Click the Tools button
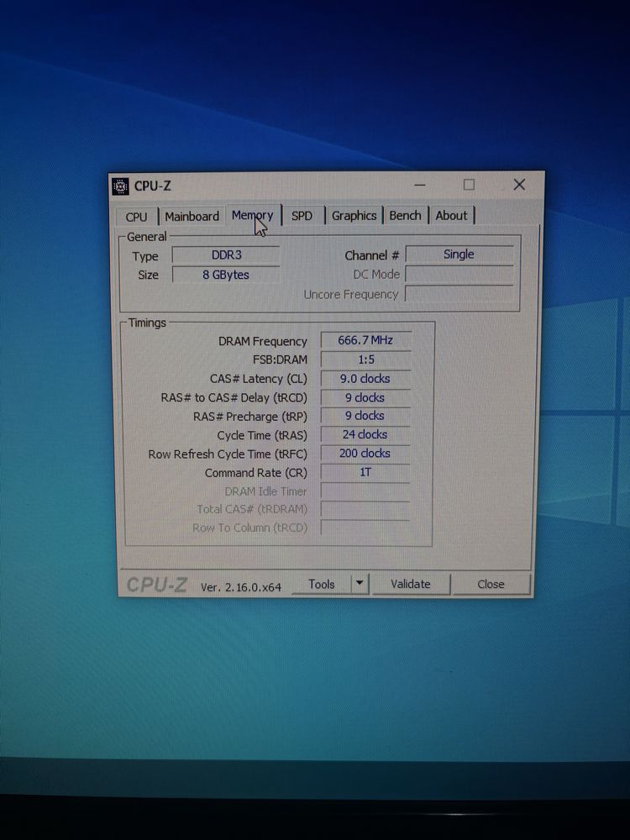The height and width of the screenshot is (840, 630). point(322,585)
